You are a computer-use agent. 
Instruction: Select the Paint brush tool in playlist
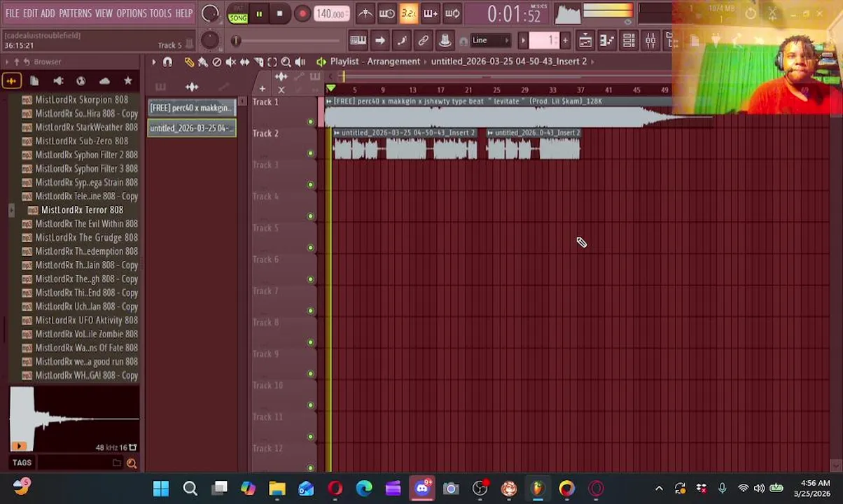pos(202,62)
